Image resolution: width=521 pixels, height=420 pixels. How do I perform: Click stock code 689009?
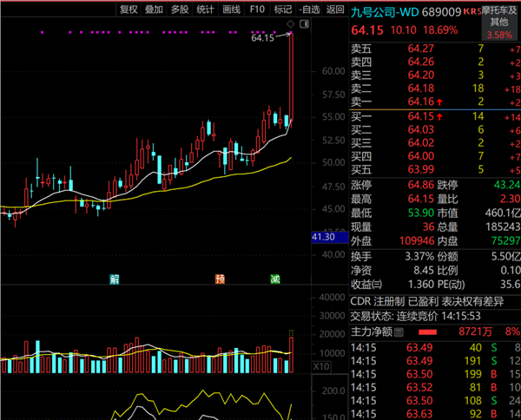(441, 12)
